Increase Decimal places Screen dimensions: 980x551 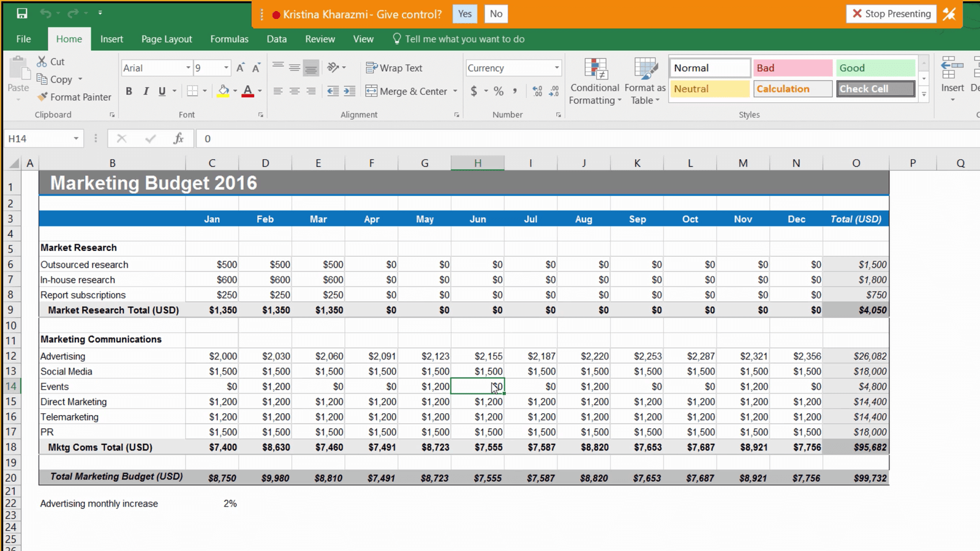537,91
